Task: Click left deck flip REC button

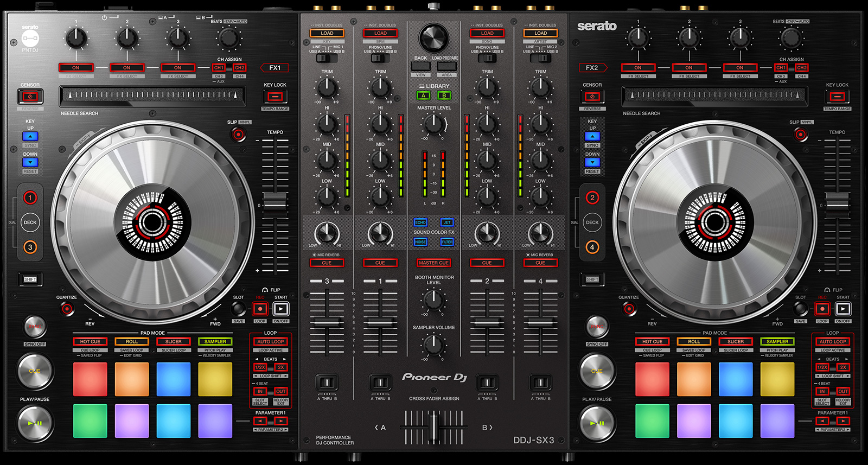Action: point(260,309)
